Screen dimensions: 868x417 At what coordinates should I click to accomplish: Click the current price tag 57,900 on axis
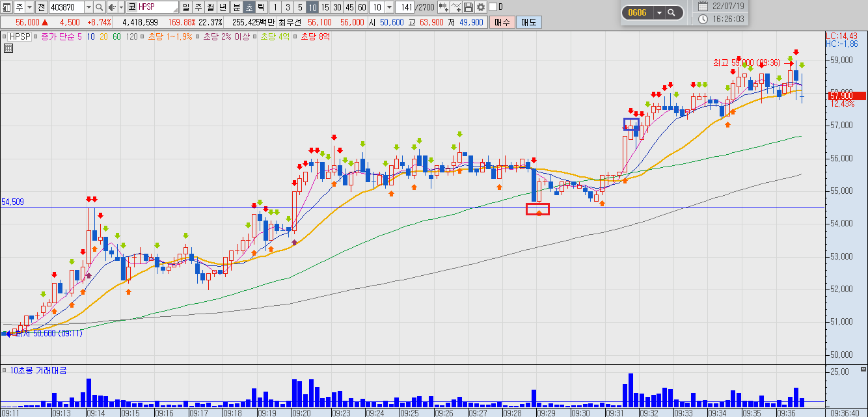[846, 96]
